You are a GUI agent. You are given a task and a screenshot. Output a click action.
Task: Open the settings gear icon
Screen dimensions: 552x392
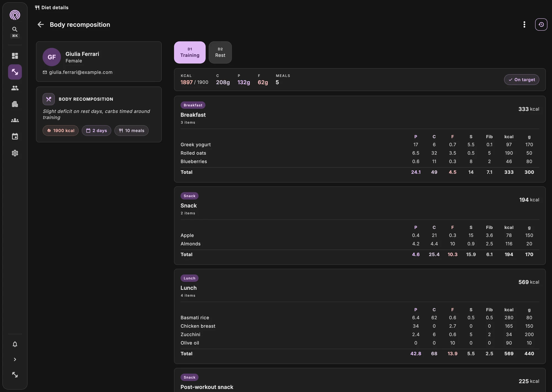[x=15, y=153]
